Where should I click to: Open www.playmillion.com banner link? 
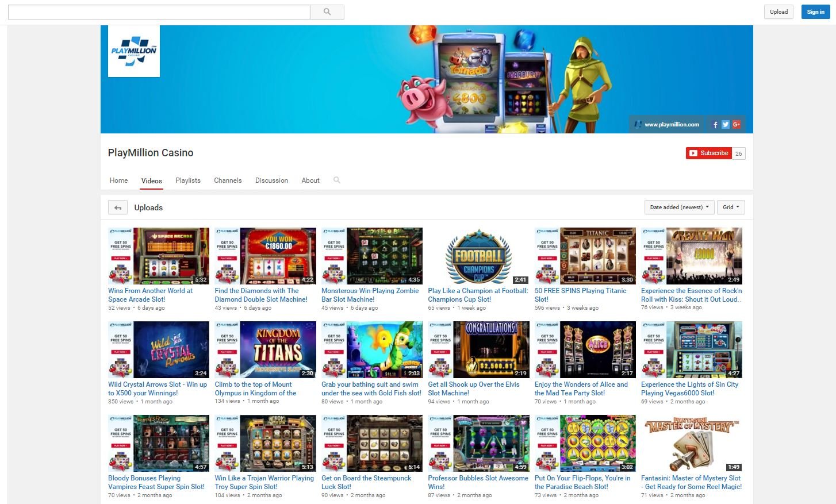[672, 125]
